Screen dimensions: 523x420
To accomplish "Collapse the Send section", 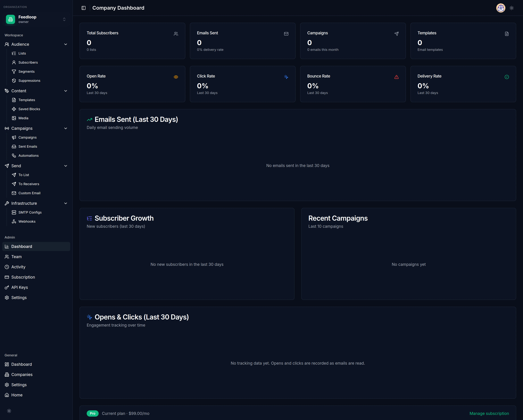I will pos(66,166).
